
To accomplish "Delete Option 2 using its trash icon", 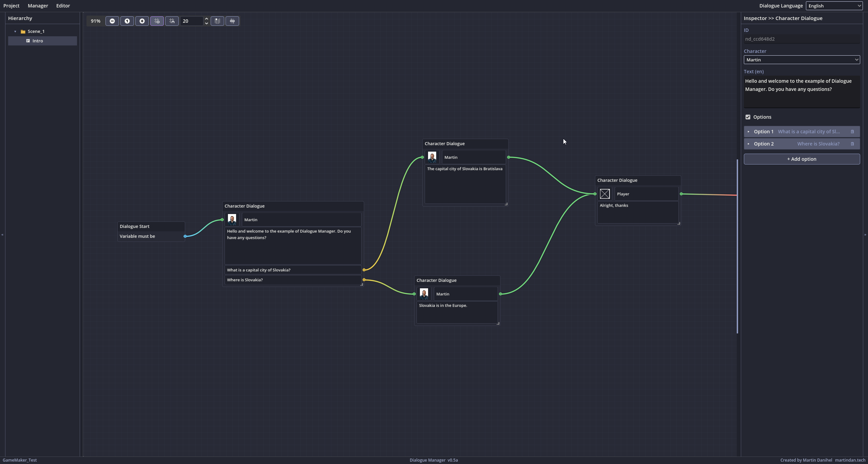I will (x=852, y=144).
